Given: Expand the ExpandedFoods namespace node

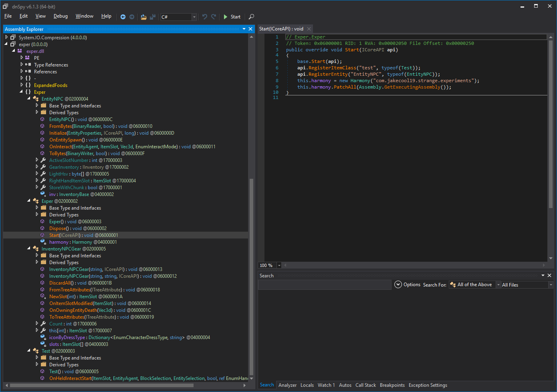Looking at the screenshot, I should pyautogui.click(x=22, y=85).
